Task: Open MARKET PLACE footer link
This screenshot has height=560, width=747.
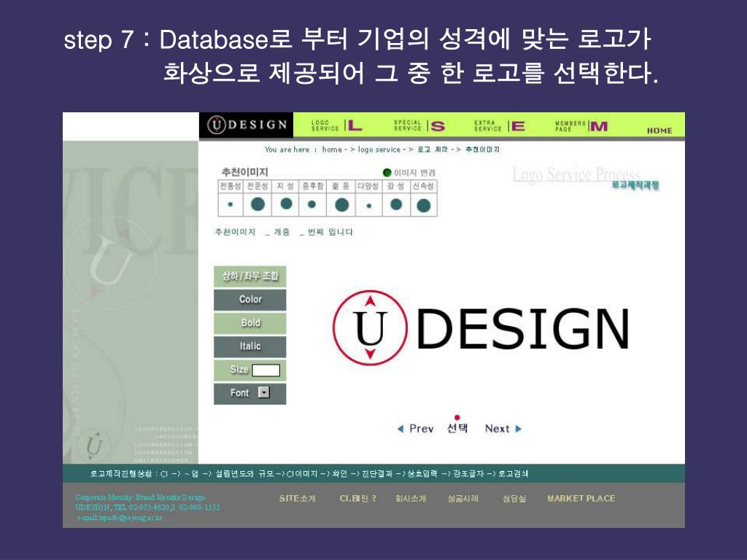Action: [x=581, y=499]
